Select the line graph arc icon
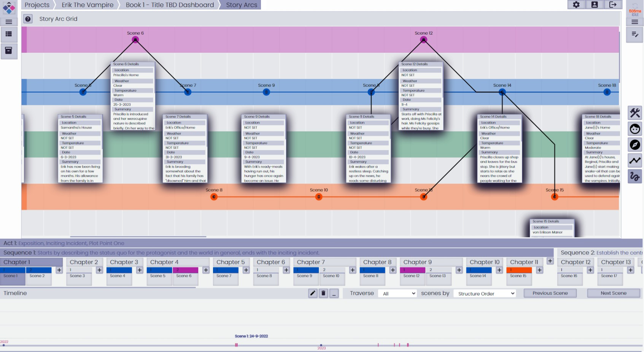The height and width of the screenshot is (352, 644). pos(634,161)
